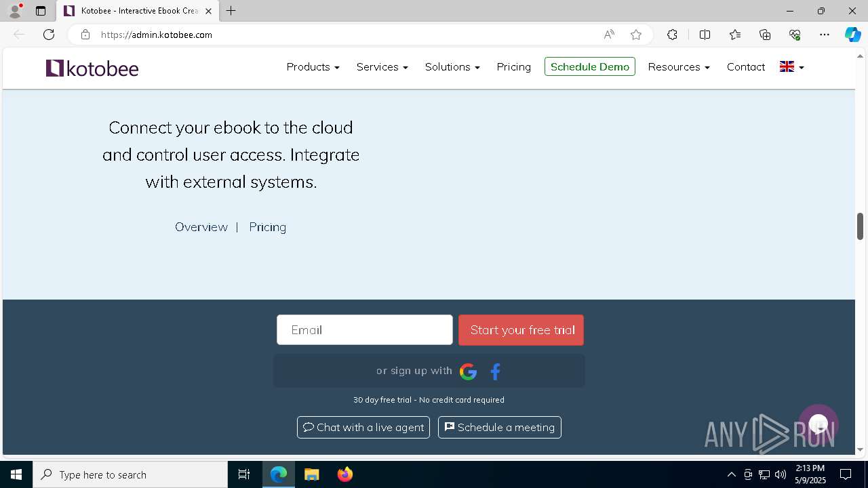The width and height of the screenshot is (868, 488).
Task: Open the network tray icon
Action: pyautogui.click(x=764, y=474)
